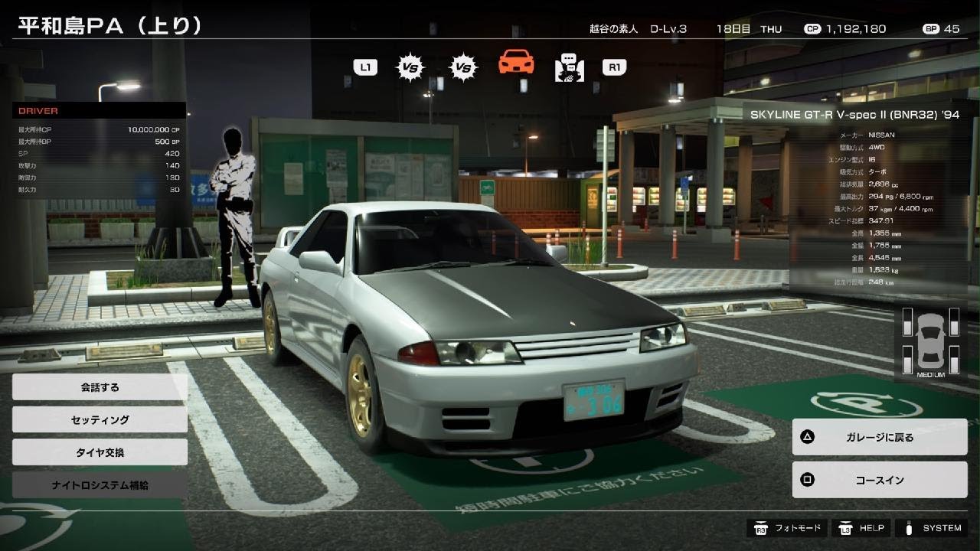Click the D-Lv.3 driver level

coord(668,29)
